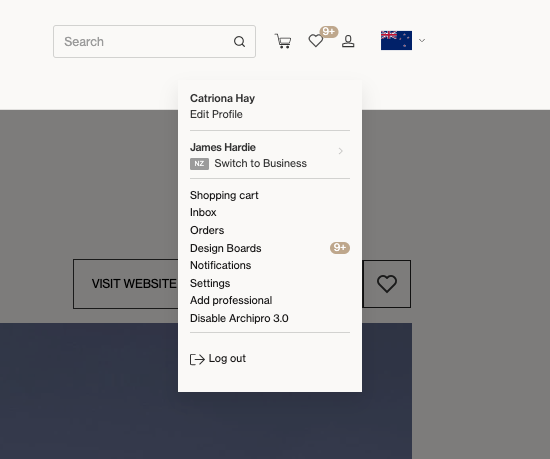
Task: Open Design Boards menu entry
Action: [226, 248]
